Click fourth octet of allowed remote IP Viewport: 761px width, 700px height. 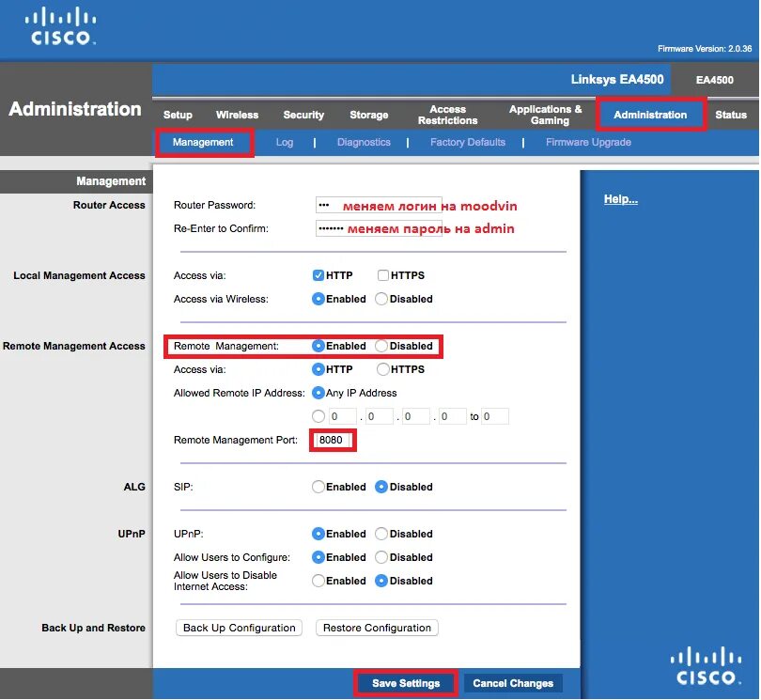(453, 416)
